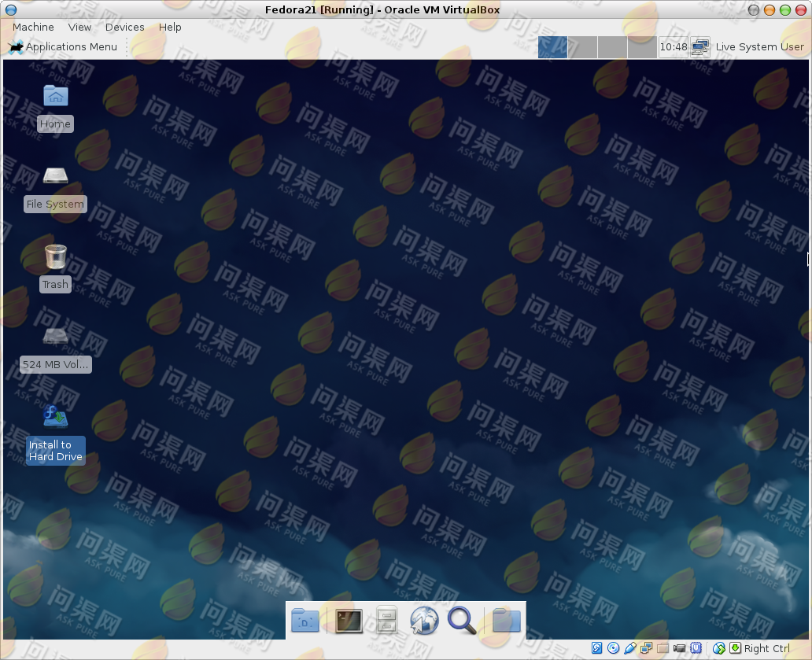The image size is (812, 660).
Task: Open the File Manager drawer-cabinet icon
Action: [x=386, y=620]
